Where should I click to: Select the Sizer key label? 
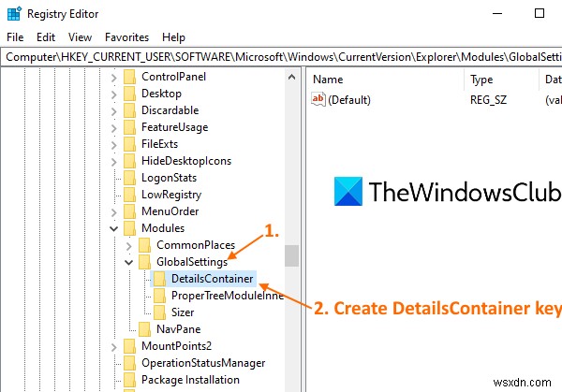pyautogui.click(x=183, y=312)
